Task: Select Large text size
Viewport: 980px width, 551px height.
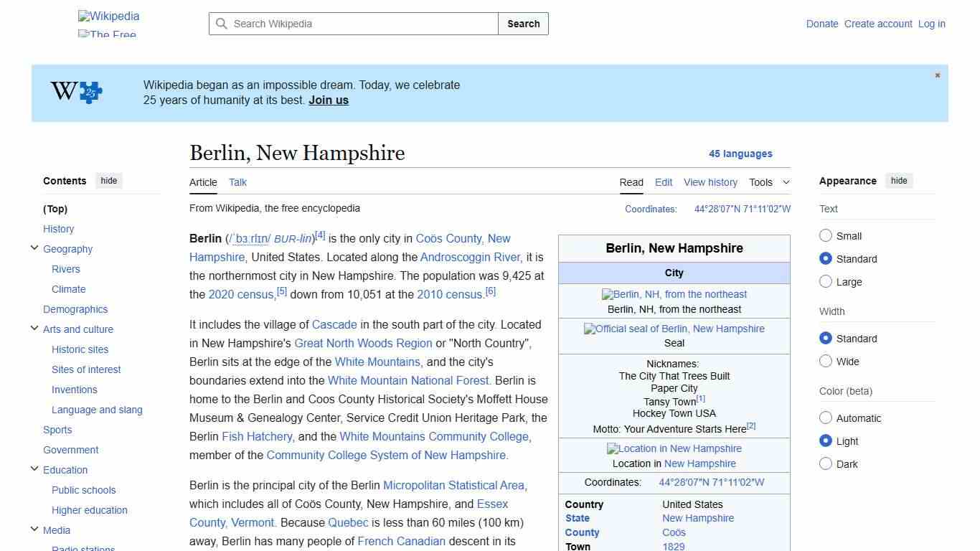Action: pos(826,281)
